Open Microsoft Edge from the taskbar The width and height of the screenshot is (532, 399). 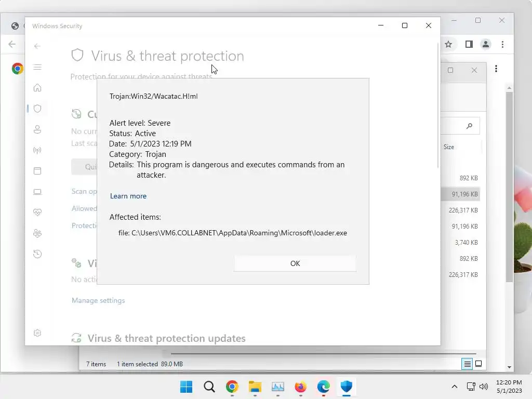pos(323,387)
